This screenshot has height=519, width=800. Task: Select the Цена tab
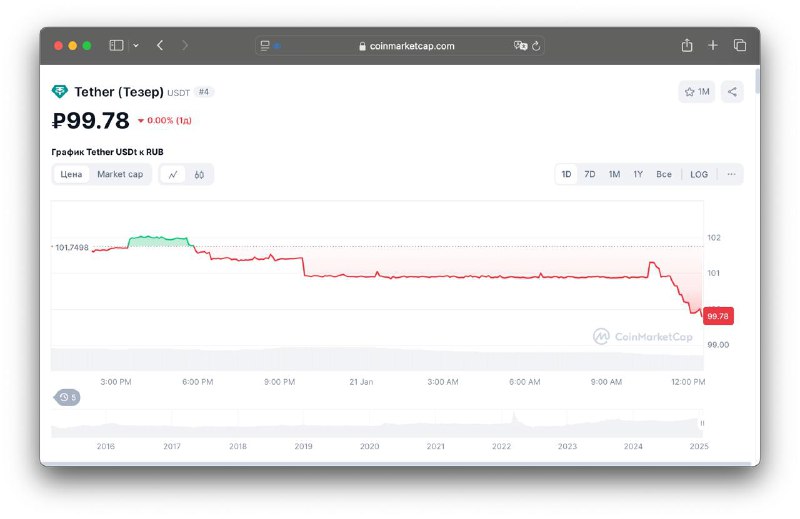(71, 175)
